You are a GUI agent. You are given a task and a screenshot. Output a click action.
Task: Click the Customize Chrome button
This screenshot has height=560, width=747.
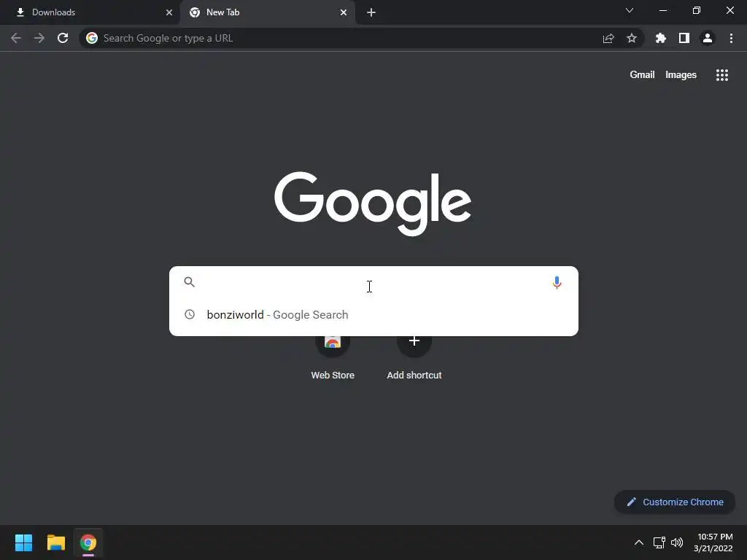[675, 502]
